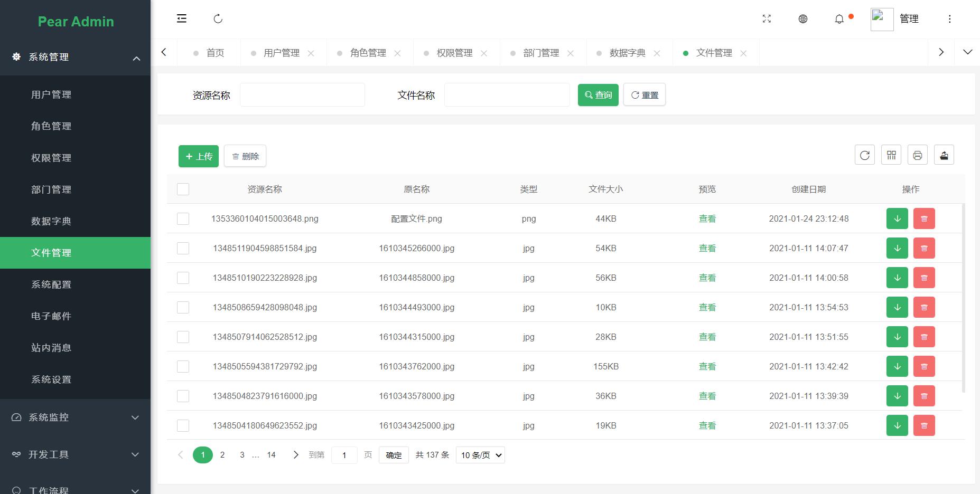
Task: Open 系统配置 in the sidebar
Action: [x=75, y=284]
